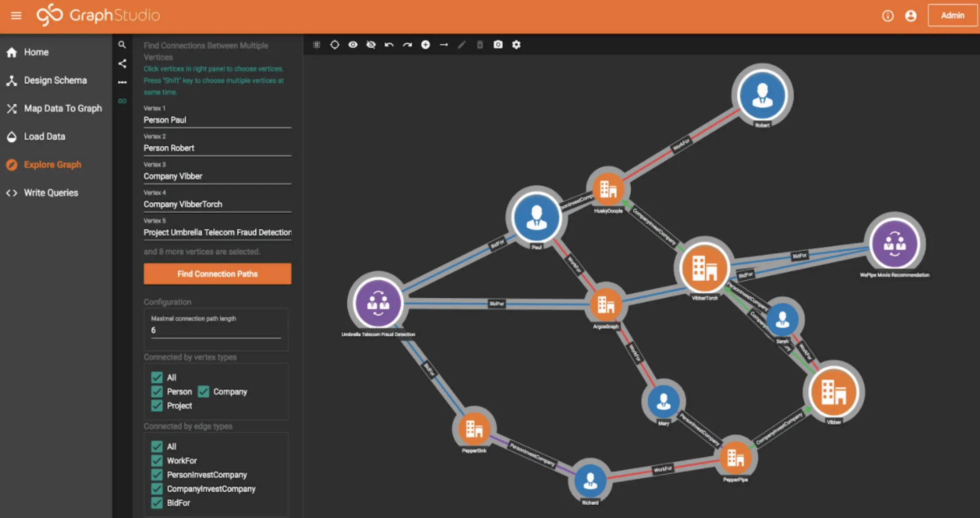Select the Mary person node

pos(663,401)
